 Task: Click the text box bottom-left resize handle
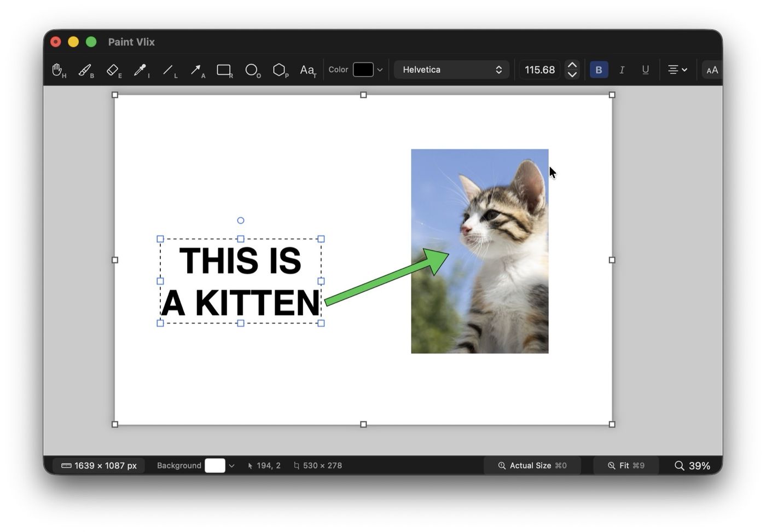point(160,323)
